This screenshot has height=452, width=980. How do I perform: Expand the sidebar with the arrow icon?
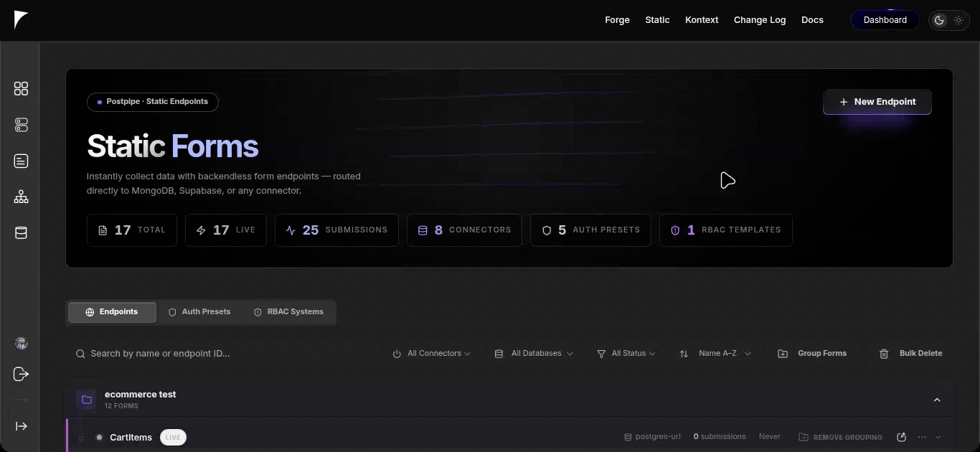point(22,426)
